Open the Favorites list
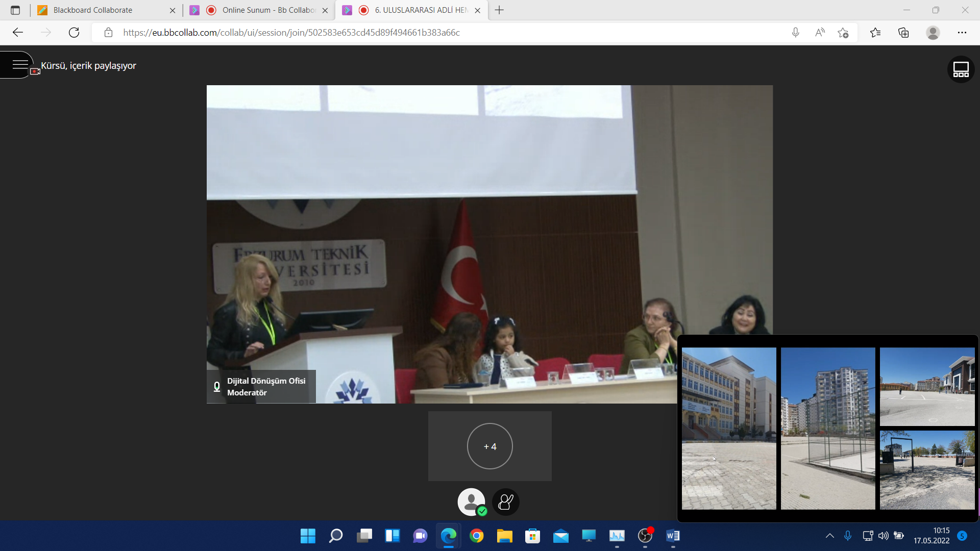The width and height of the screenshot is (980, 551). [x=875, y=33]
